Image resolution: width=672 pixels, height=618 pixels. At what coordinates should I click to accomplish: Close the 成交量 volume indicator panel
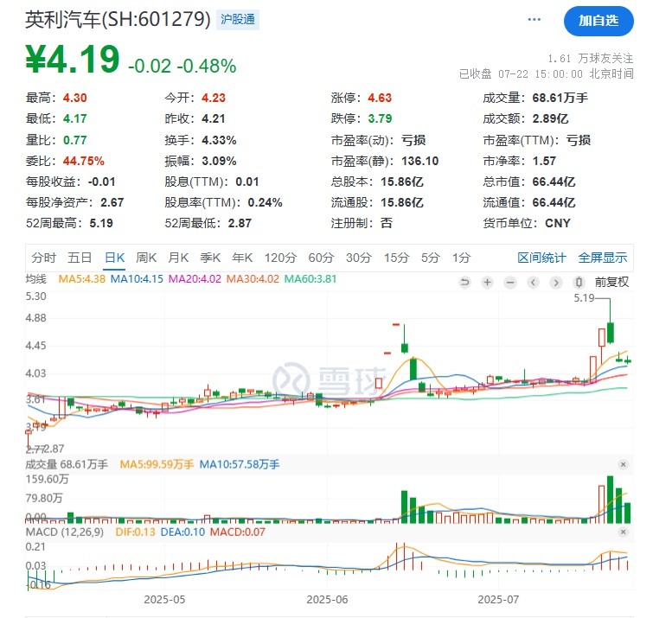[x=624, y=465]
